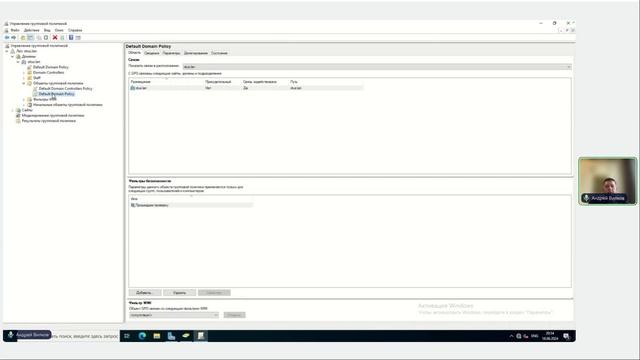
Task: Collapse the Объекты групповой политики node
Action: point(24,83)
